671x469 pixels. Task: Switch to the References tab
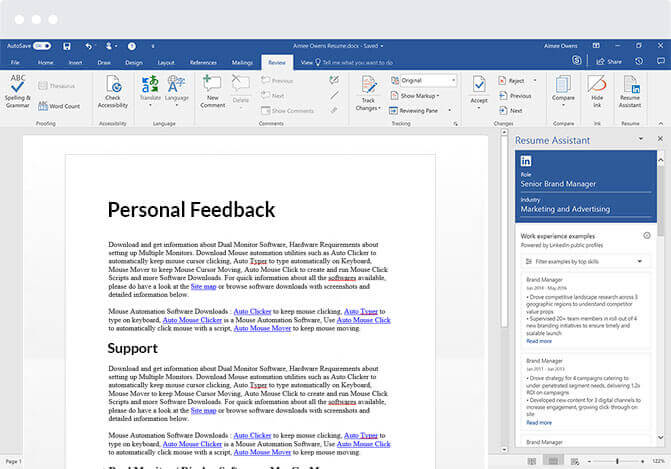(203, 62)
